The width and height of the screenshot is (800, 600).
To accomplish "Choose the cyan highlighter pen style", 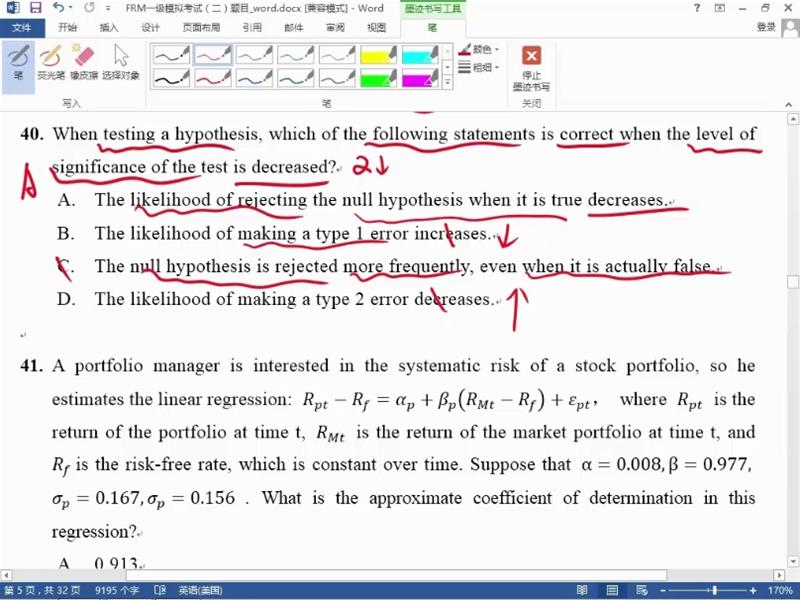I will (x=420, y=54).
